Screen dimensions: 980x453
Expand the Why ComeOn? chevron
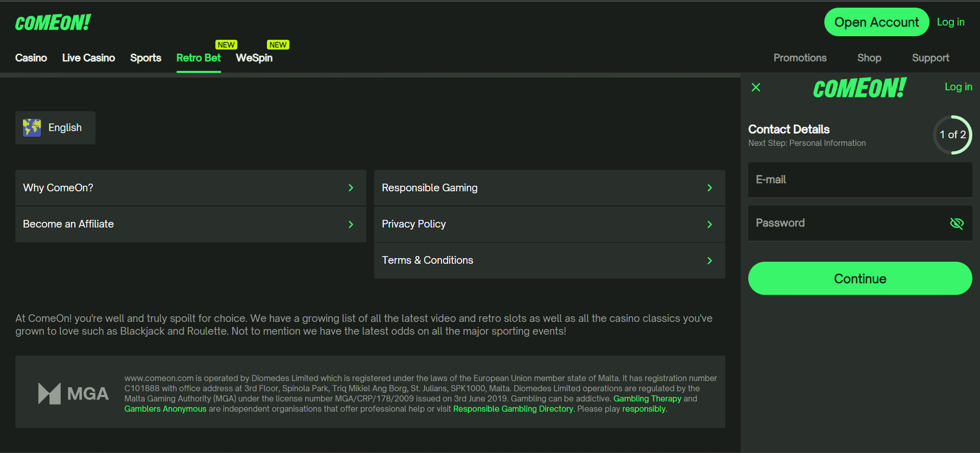point(351,188)
